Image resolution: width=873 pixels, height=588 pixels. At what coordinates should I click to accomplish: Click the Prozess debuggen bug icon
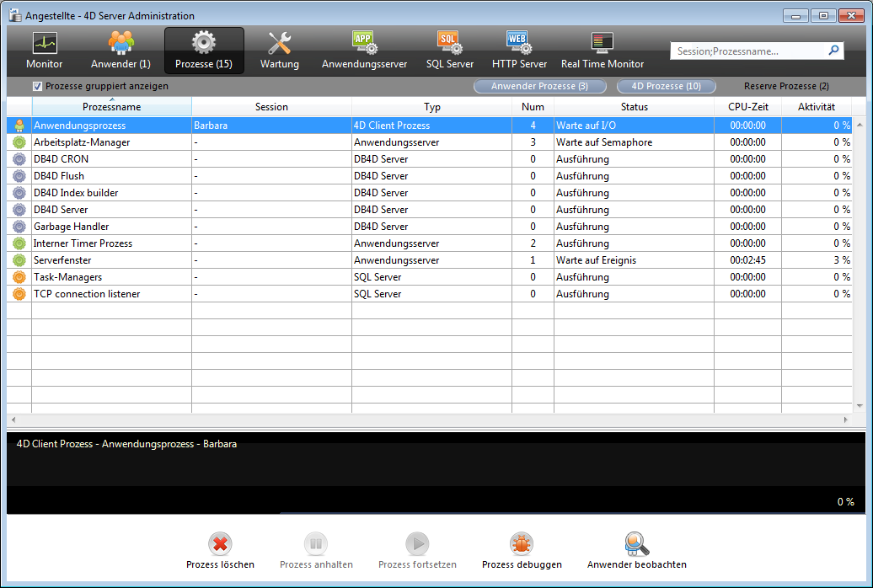coord(522,544)
